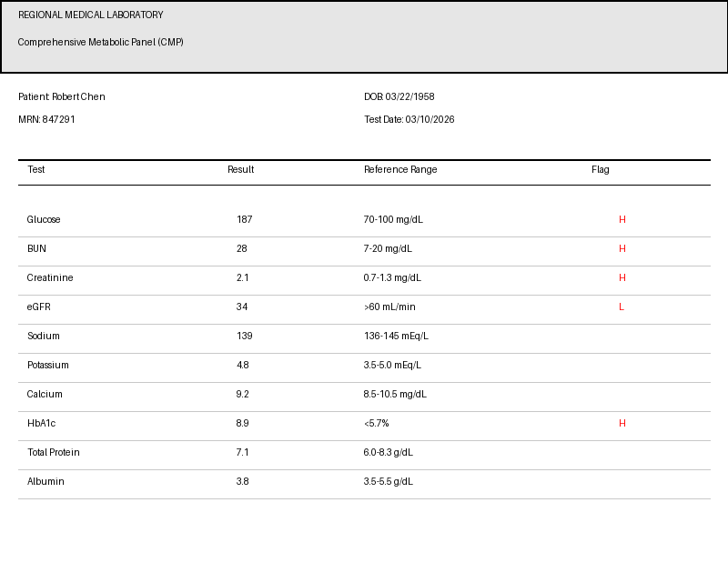
Task: Click the Reference Range column header
Action: pyautogui.click(x=401, y=169)
